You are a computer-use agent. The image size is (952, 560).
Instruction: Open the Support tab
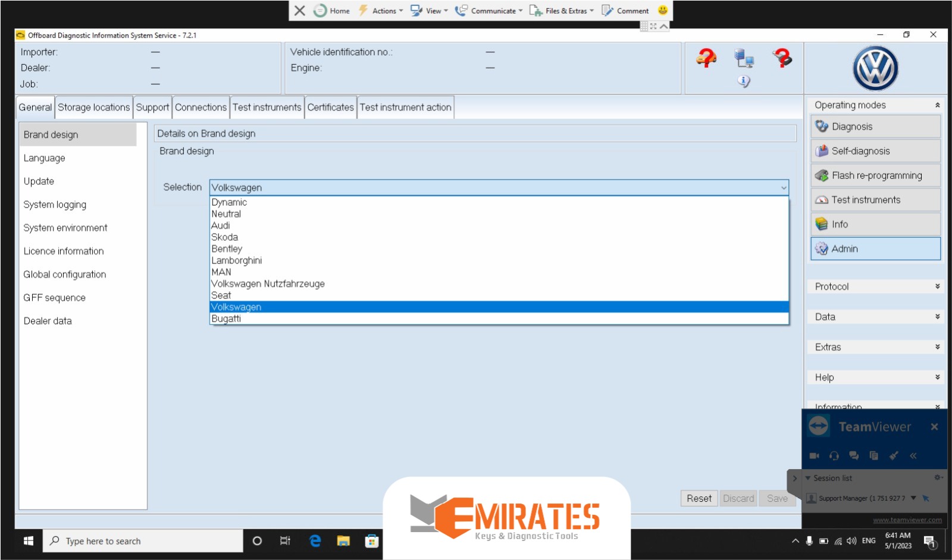[x=152, y=108]
